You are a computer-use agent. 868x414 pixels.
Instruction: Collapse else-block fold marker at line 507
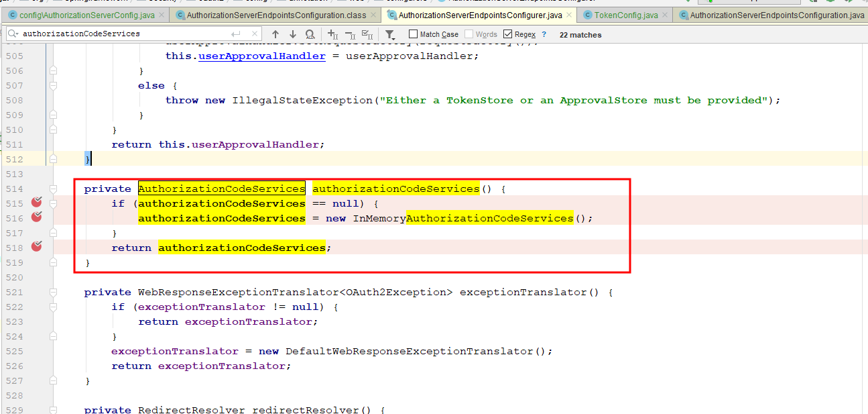click(x=53, y=85)
